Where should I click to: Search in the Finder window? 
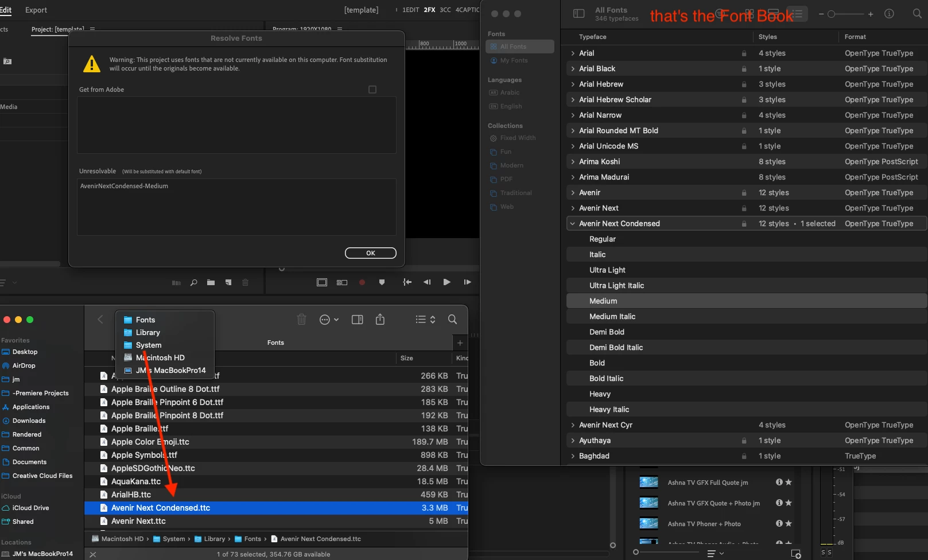[452, 320]
